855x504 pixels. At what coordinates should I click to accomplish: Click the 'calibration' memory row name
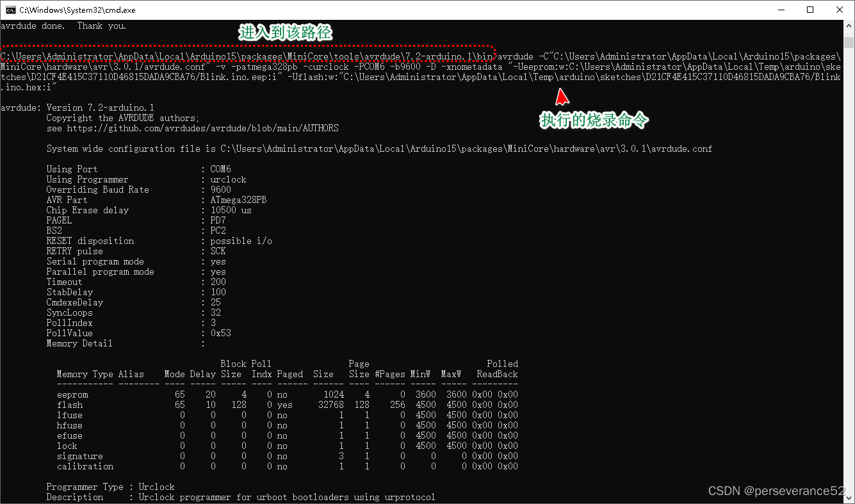(x=85, y=466)
